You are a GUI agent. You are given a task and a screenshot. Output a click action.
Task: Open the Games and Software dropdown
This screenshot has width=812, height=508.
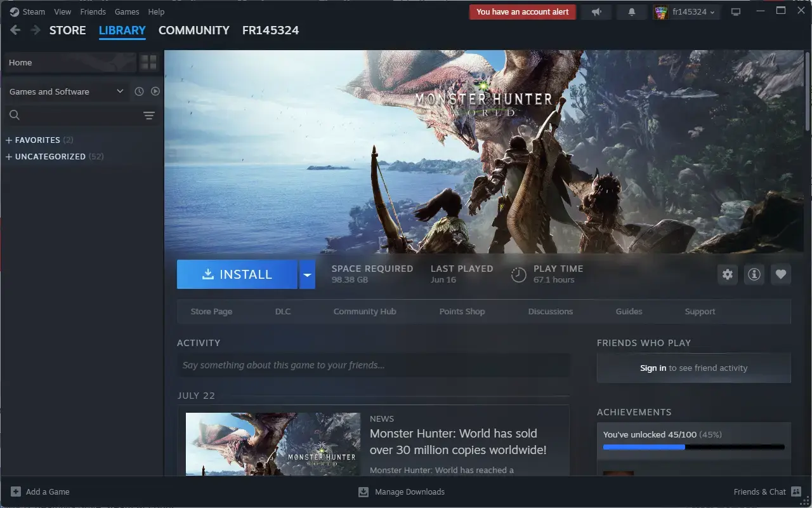pyautogui.click(x=66, y=91)
